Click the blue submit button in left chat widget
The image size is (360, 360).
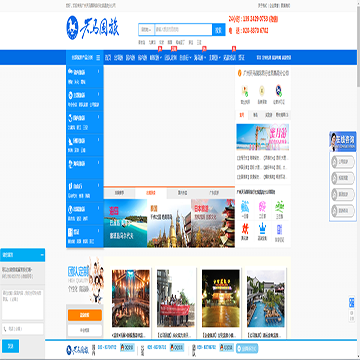(11, 346)
